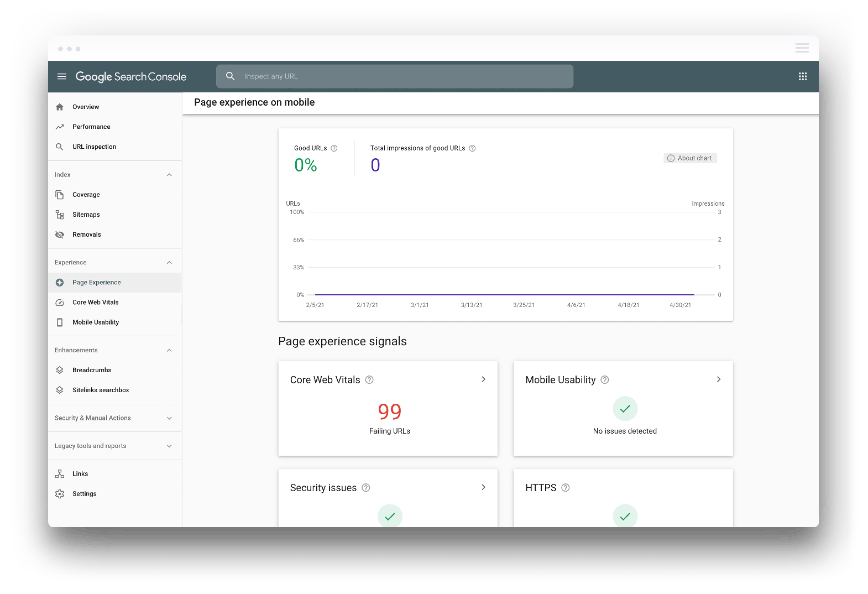868x594 pixels.
Task: Open the hamburger main menu in header
Action: point(62,76)
